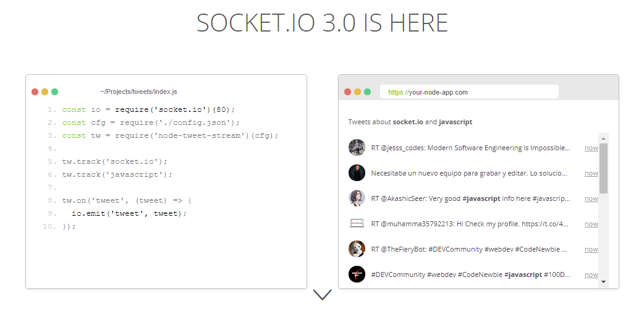
Task: Click code line 1 requiring 'socket.io'
Action: pyautogui.click(x=148, y=110)
